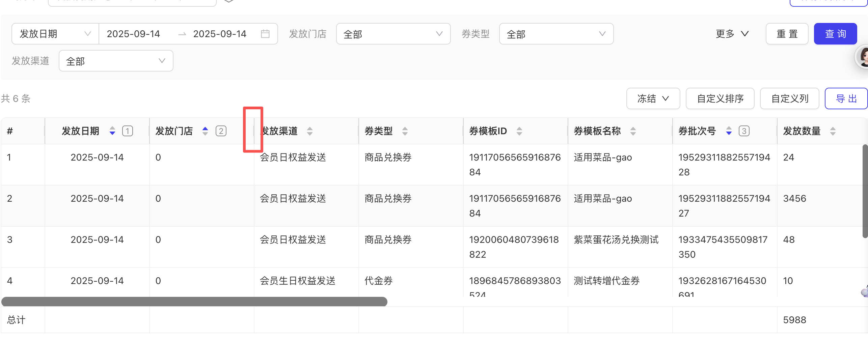Expand the 券类型 dropdown
868x340 pixels.
556,34
